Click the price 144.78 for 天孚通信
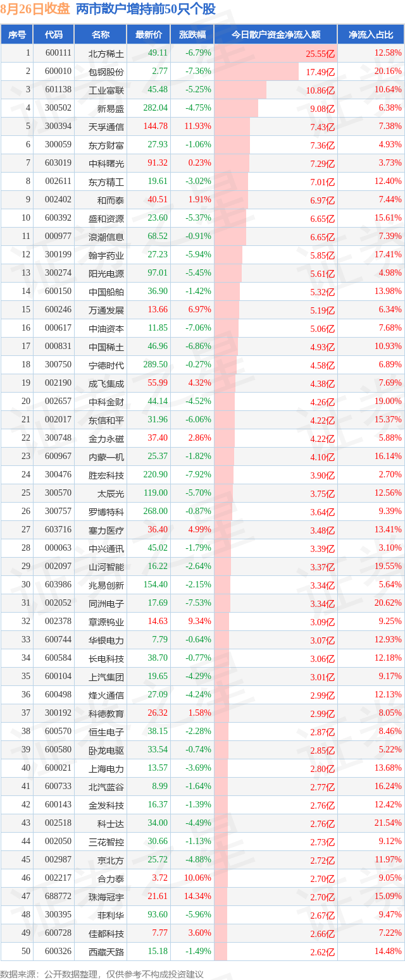This screenshot has height=980, width=405. click(156, 126)
